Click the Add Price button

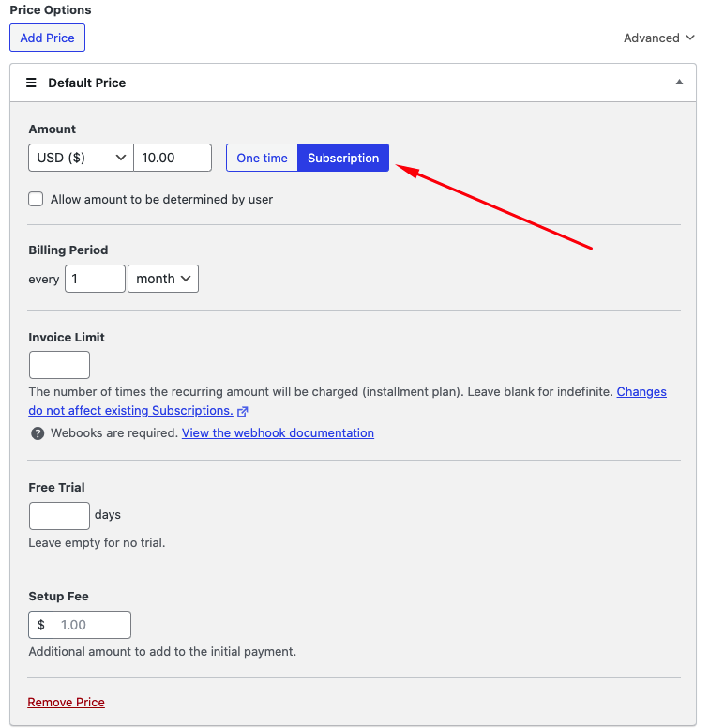(x=47, y=38)
